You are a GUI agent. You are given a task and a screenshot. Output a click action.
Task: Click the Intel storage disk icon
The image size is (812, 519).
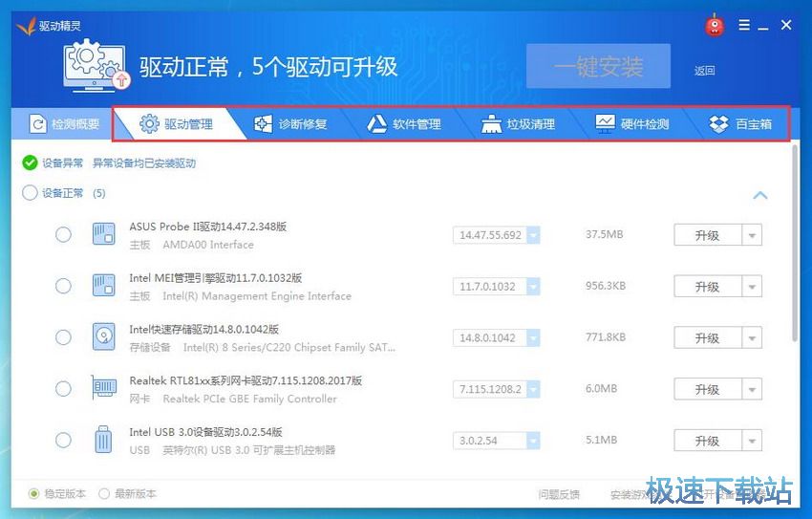103,336
